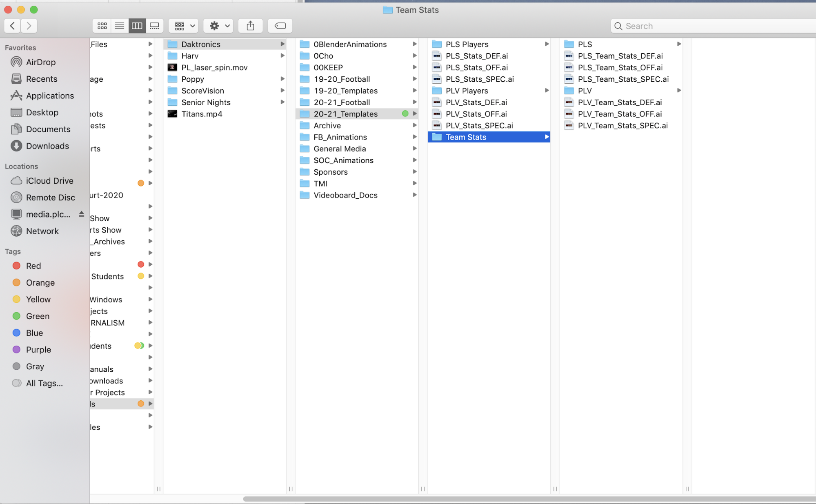Filter by the Red tag
Viewport: 816px width, 504px height.
click(x=33, y=266)
